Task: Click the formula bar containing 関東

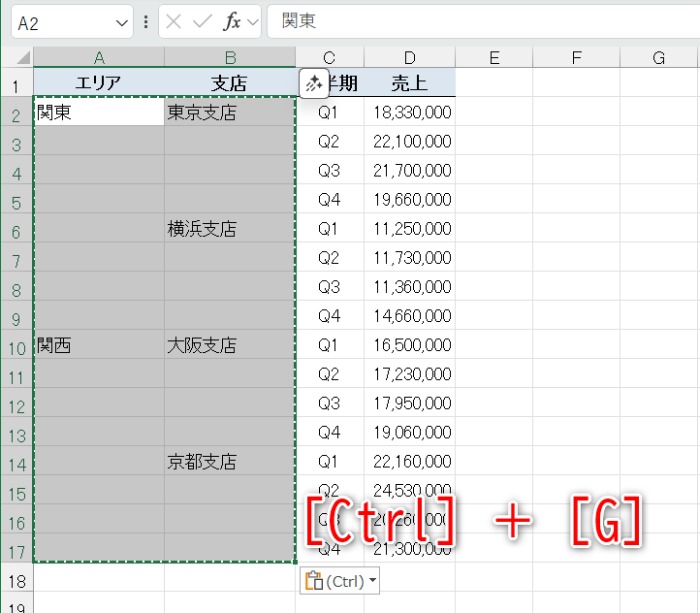Action: point(483,21)
